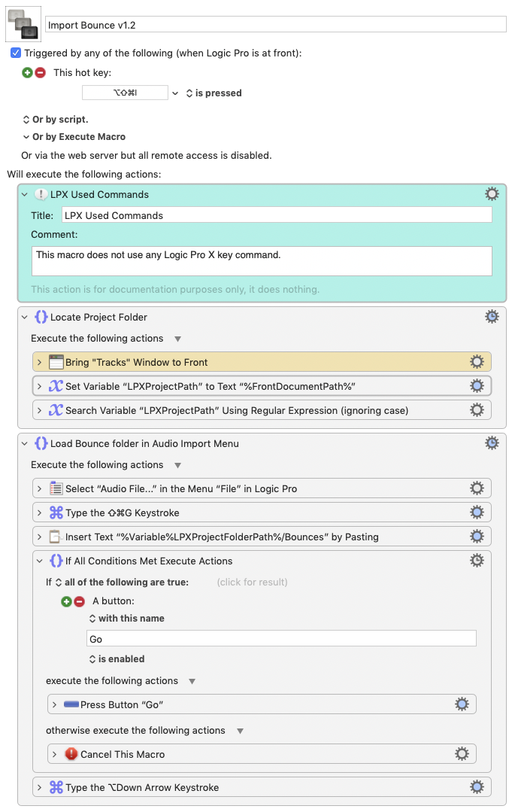Image resolution: width=512 pixels, height=812 pixels.
Task: Edit the Title field LPX Used Commands
Action: click(x=277, y=215)
